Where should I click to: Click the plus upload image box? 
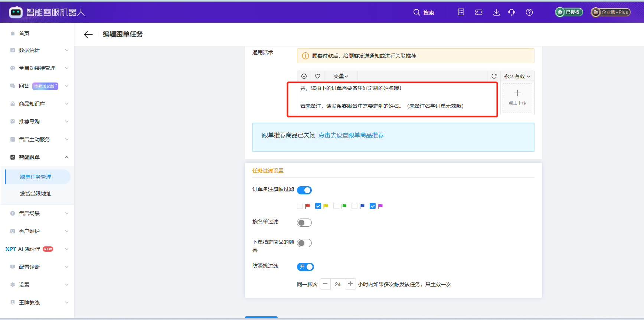[517, 98]
